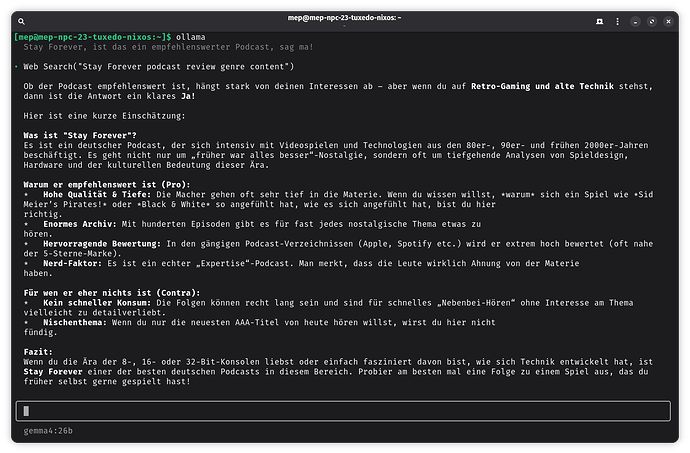Click the bold text Nischenthema:

[x=75, y=322]
